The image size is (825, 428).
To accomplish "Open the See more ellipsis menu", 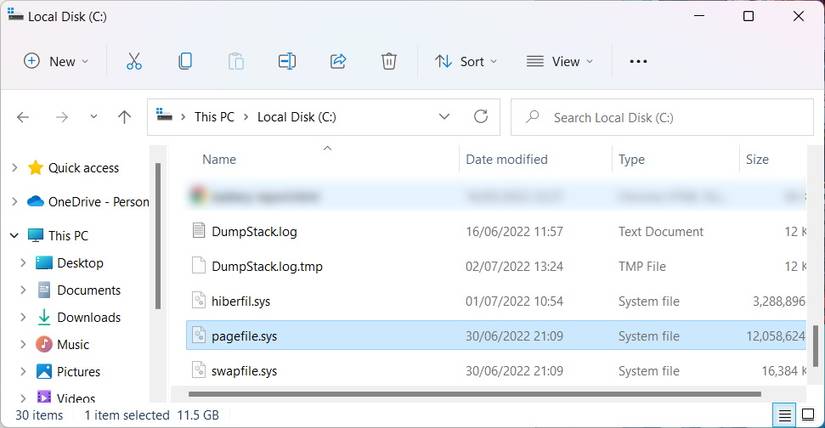I will pos(639,61).
